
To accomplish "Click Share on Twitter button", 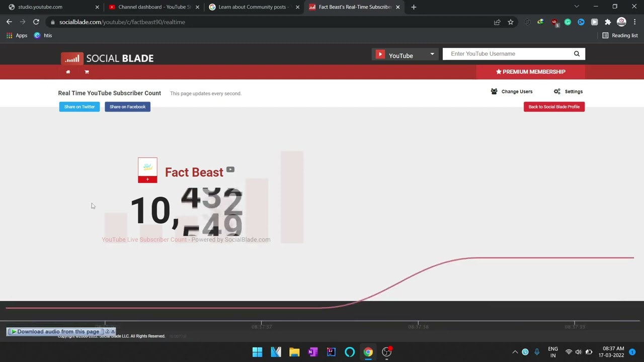I will coord(79,107).
